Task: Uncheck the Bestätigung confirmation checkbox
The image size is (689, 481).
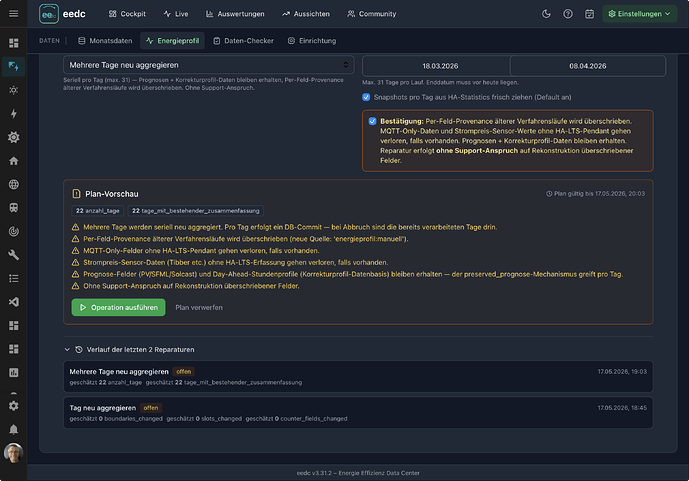Action: pyautogui.click(x=372, y=121)
